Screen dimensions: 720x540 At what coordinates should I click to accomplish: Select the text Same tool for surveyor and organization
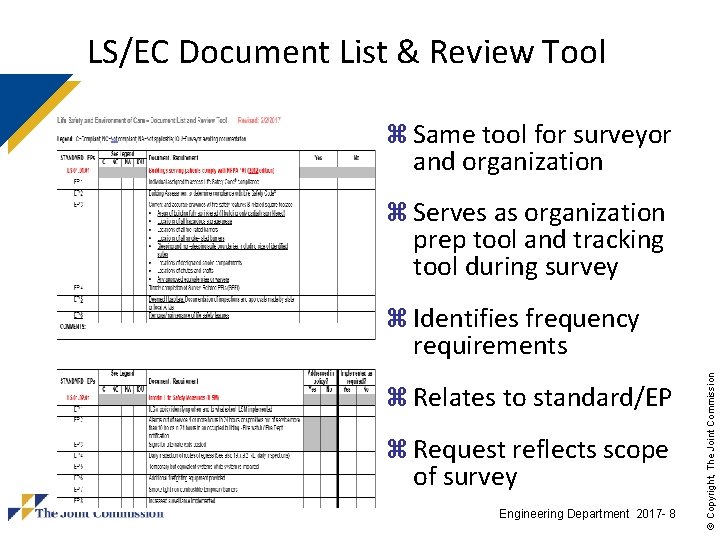(542, 148)
